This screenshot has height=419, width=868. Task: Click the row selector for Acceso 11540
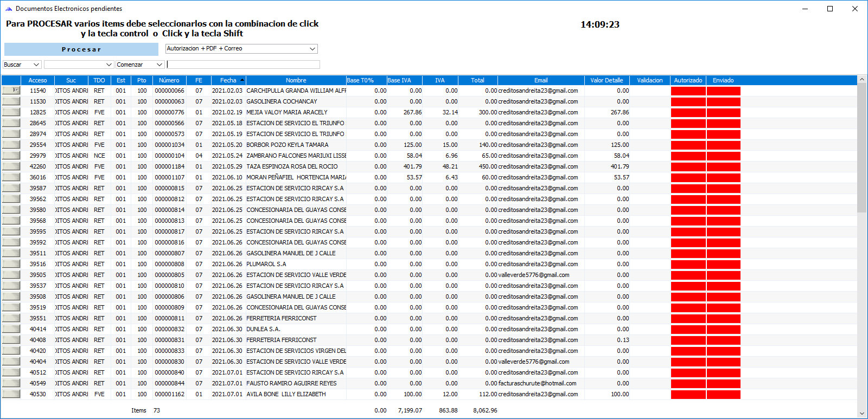tap(11, 91)
